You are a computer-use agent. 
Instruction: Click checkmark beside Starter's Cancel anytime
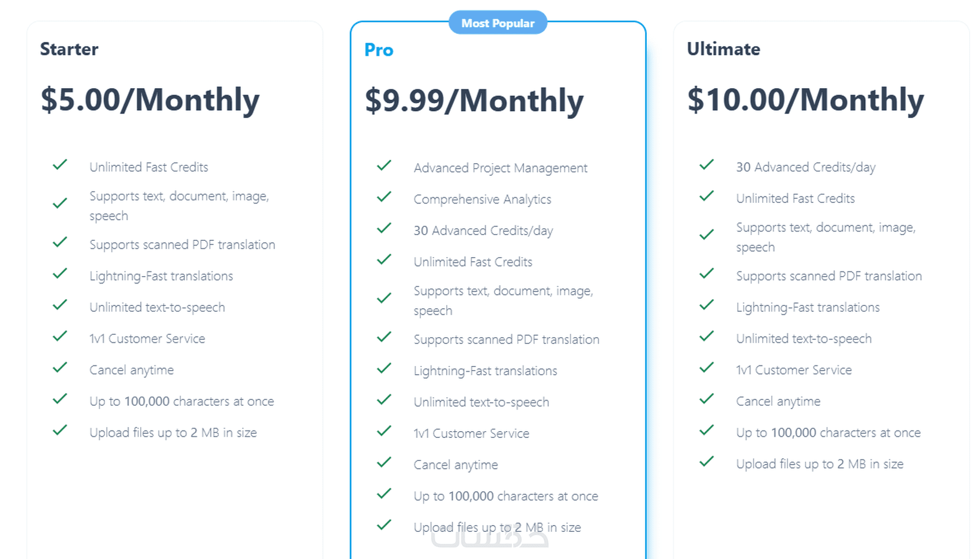point(60,368)
